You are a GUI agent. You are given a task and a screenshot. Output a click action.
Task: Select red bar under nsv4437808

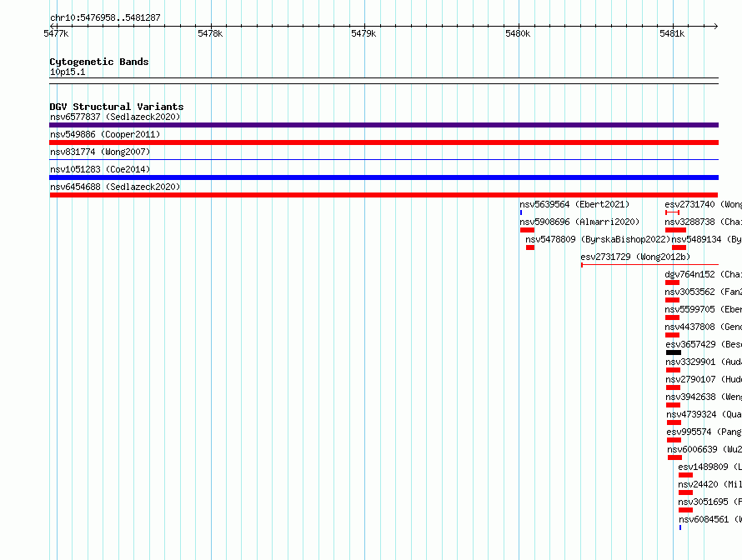[x=673, y=335]
